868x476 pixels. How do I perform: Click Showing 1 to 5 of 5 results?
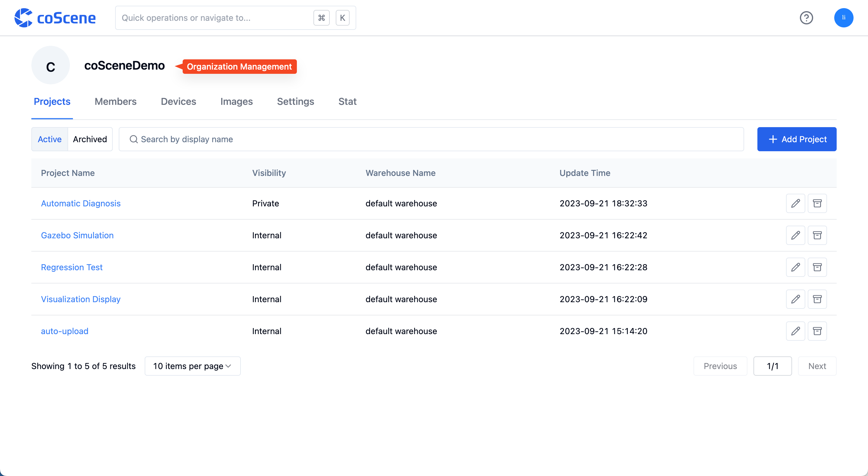pos(83,366)
